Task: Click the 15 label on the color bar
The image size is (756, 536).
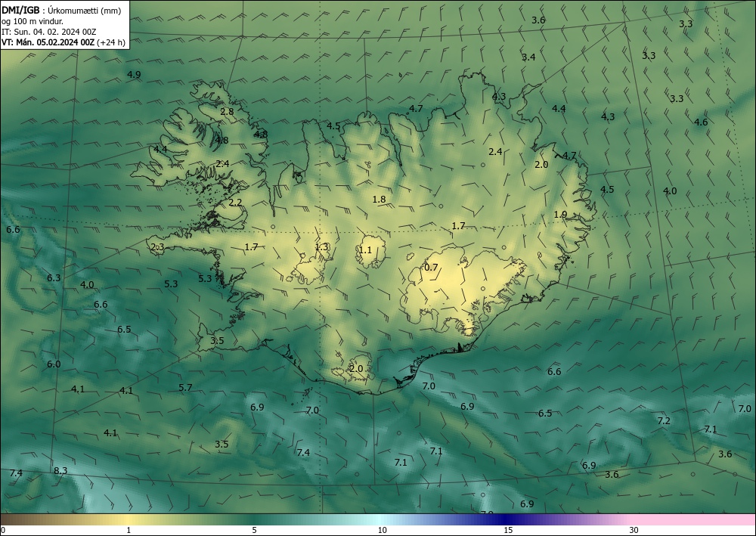Action: [508, 530]
